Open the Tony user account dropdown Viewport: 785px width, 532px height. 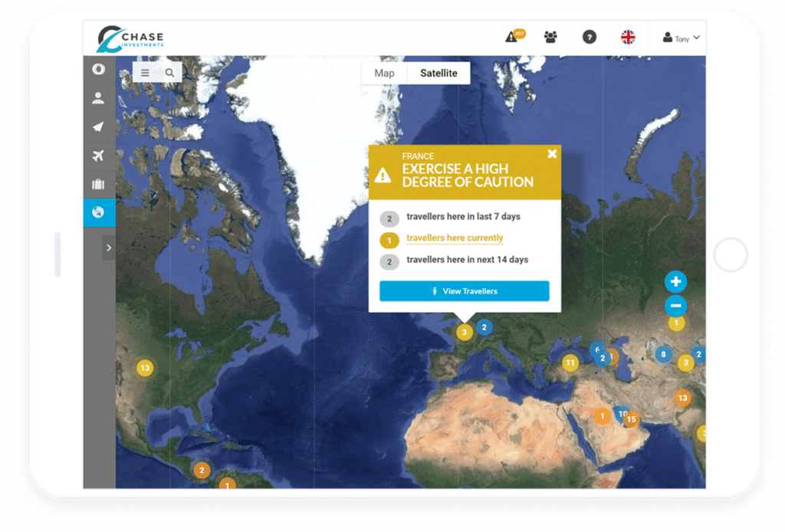pos(681,38)
